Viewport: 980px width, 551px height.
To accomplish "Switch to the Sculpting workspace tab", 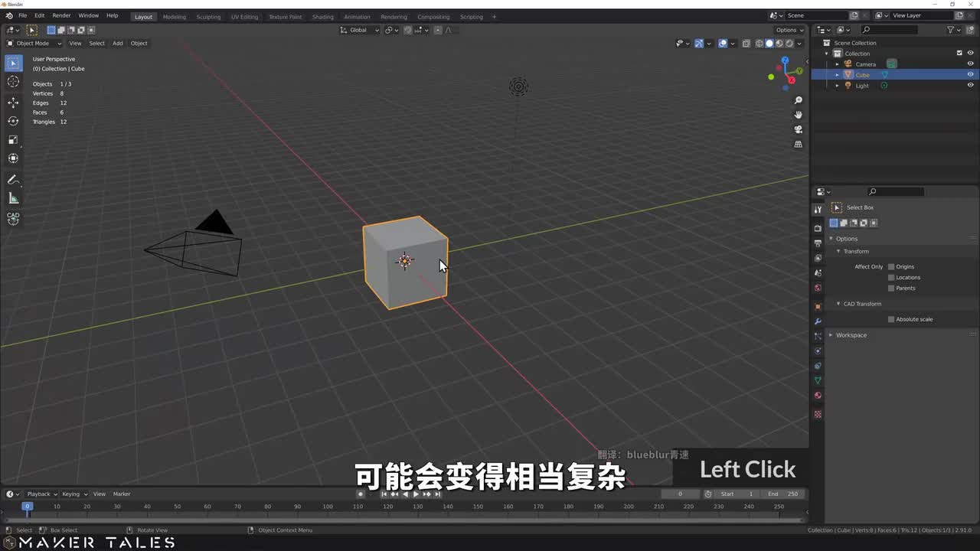I will point(208,17).
